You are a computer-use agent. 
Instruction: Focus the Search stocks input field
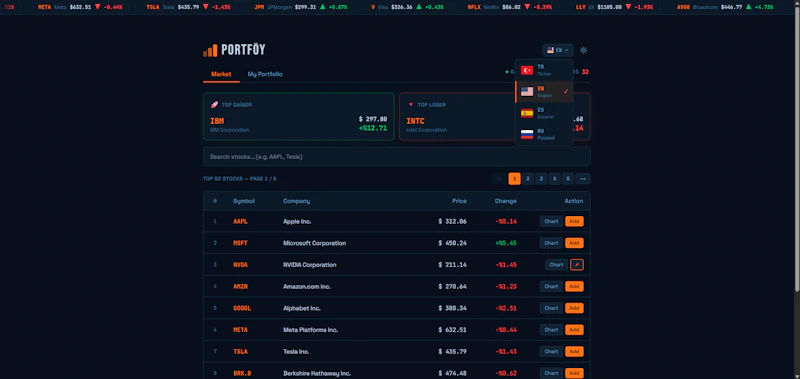pos(396,157)
